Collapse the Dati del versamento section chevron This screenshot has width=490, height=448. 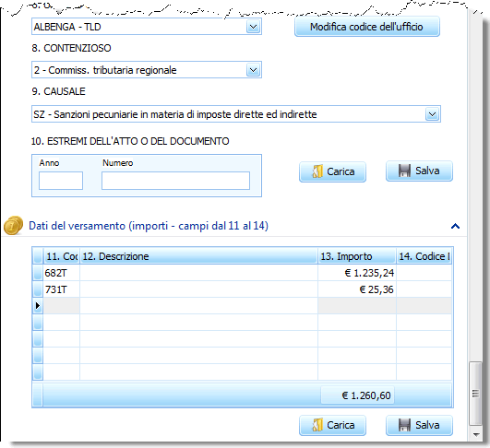tap(455, 226)
